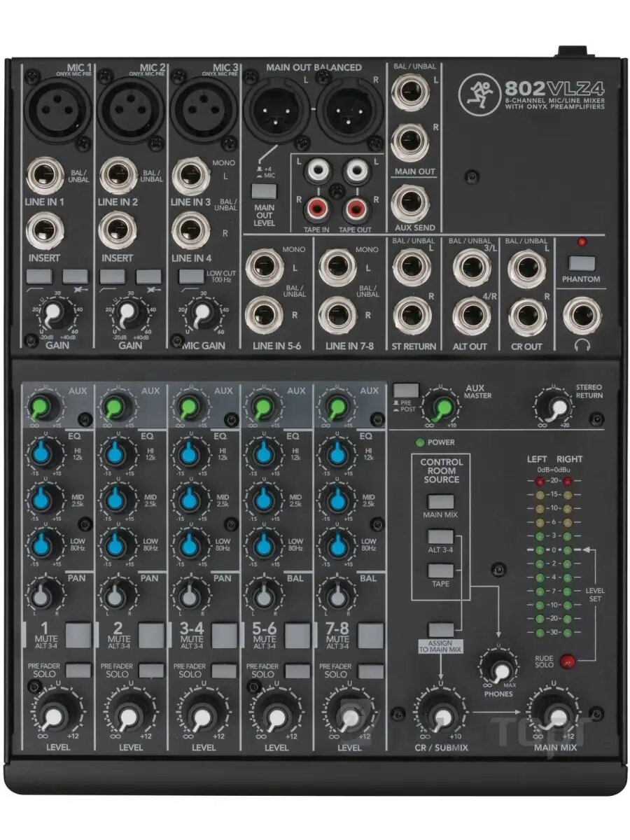Mute channel 3-4
The width and height of the screenshot is (630, 840).
pos(225,634)
